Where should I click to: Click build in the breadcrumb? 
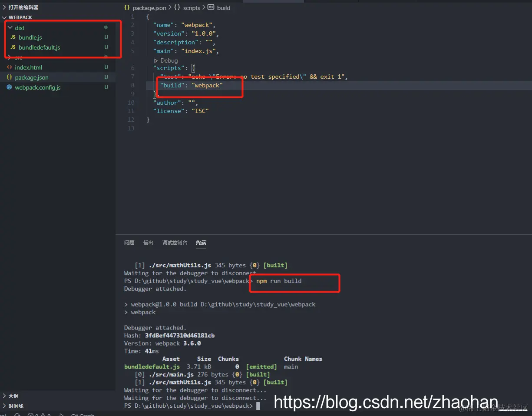coord(224,8)
